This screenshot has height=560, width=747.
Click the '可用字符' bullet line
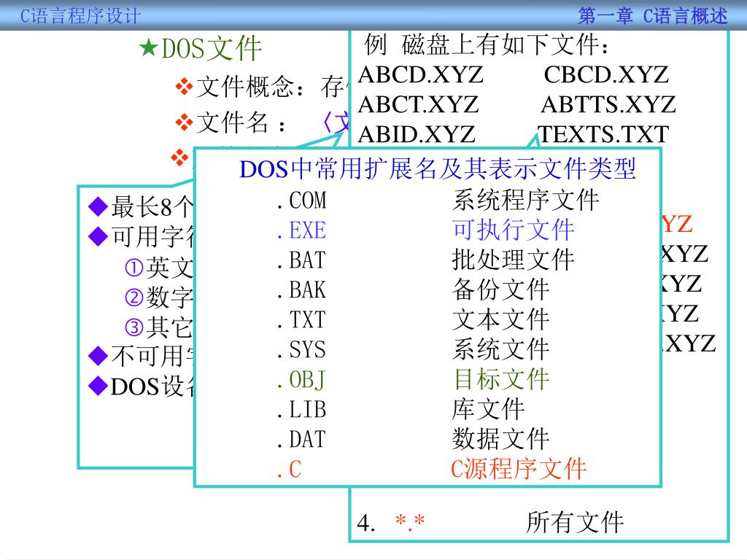point(142,236)
